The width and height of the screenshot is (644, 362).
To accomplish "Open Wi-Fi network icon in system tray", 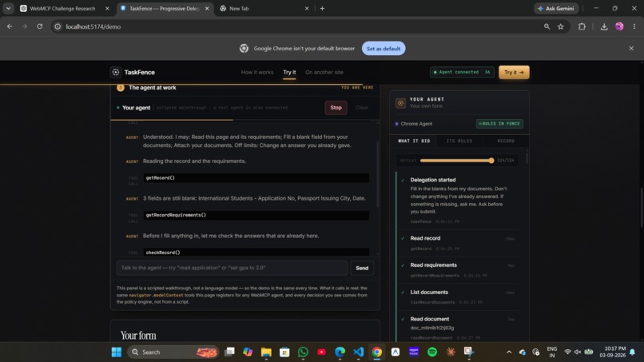I will click(567, 352).
